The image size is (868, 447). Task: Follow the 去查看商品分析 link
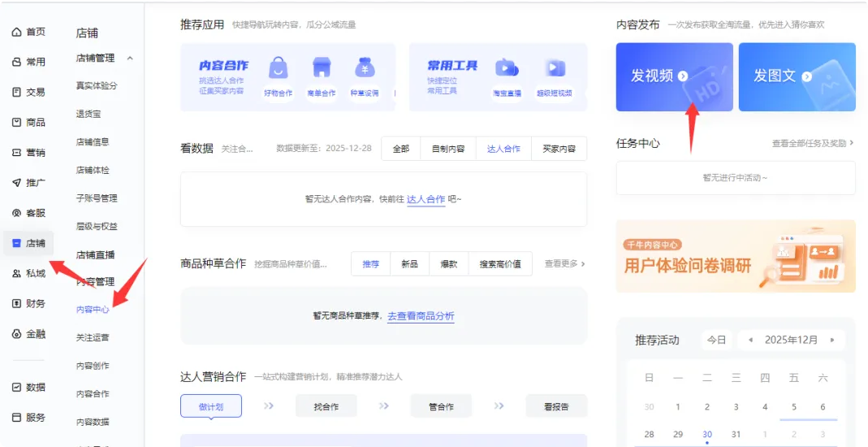pos(421,316)
